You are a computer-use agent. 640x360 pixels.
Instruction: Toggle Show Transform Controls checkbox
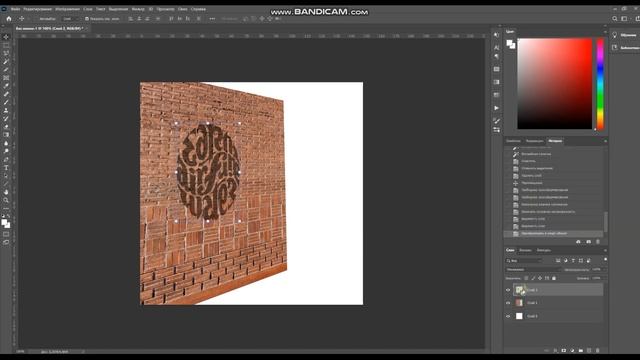87,19
